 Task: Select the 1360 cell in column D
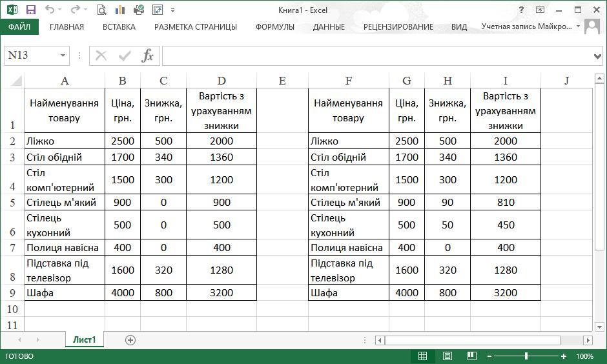pos(221,157)
